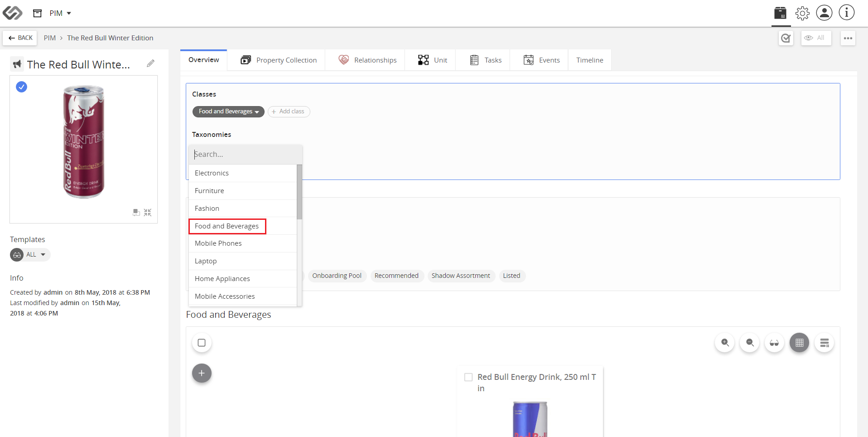Toggle the blue checkmark on product image

[21, 87]
